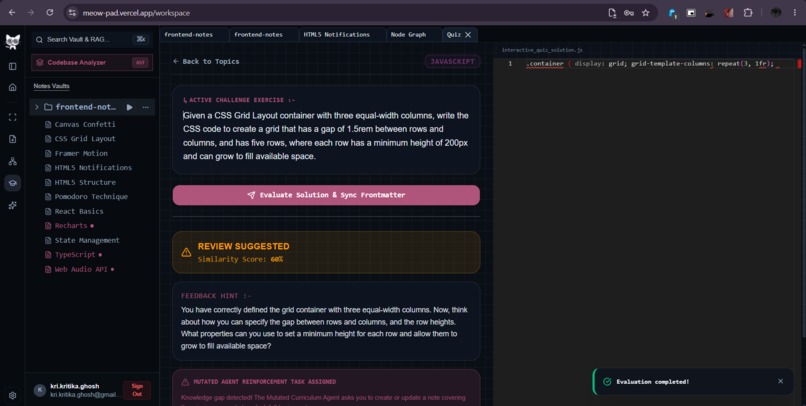Click the Notes Vaults heading
Image resolution: width=806 pixels, height=406 pixels.
click(51, 86)
